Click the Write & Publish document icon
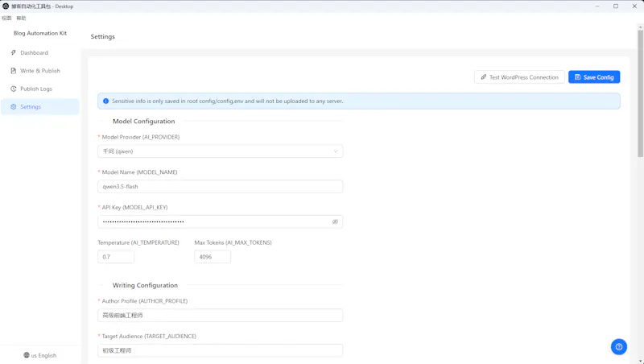 pos(13,71)
